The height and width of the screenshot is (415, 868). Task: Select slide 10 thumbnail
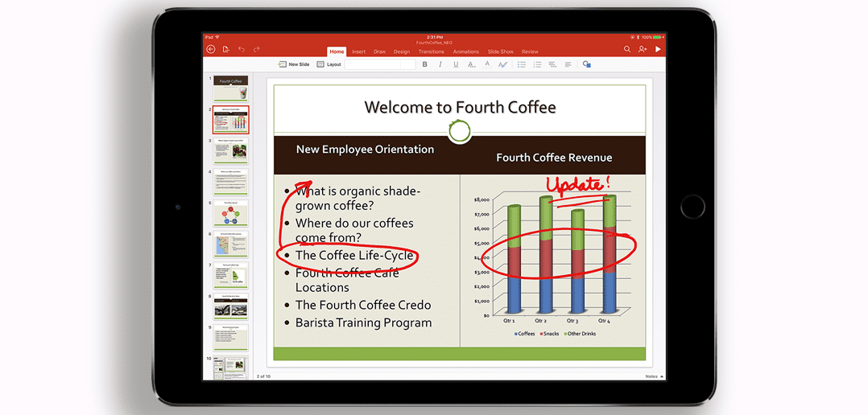231,368
